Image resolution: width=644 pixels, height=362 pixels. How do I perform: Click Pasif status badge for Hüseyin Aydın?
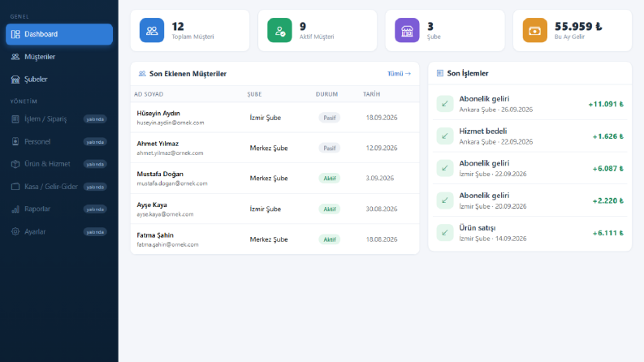(330, 118)
